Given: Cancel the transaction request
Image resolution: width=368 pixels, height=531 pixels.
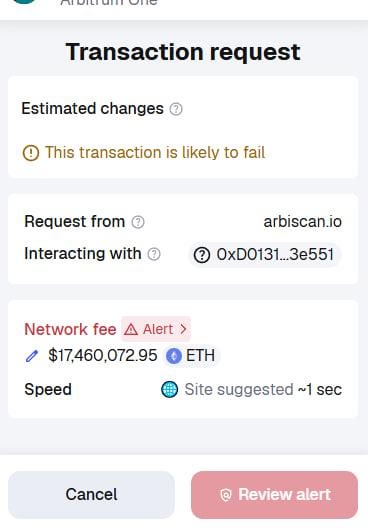Looking at the screenshot, I should tap(91, 494).
